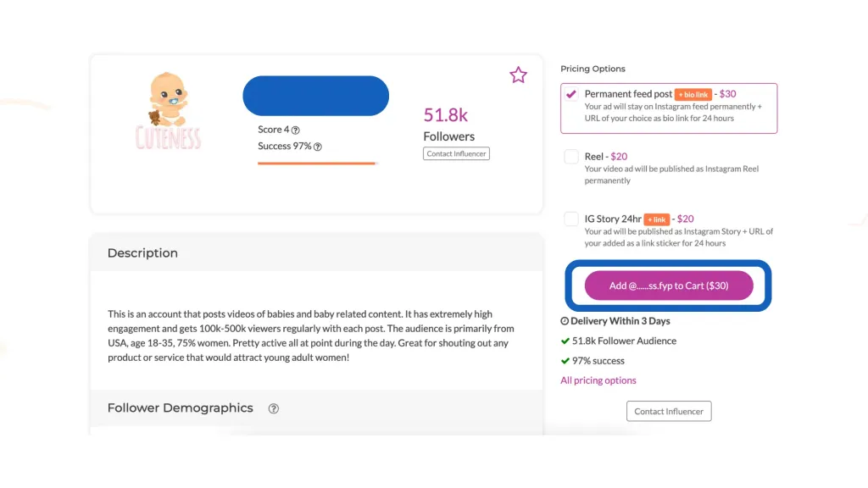Click the favorite star icon
Image resolution: width=868 pixels, height=488 pixels.
(x=518, y=75)
